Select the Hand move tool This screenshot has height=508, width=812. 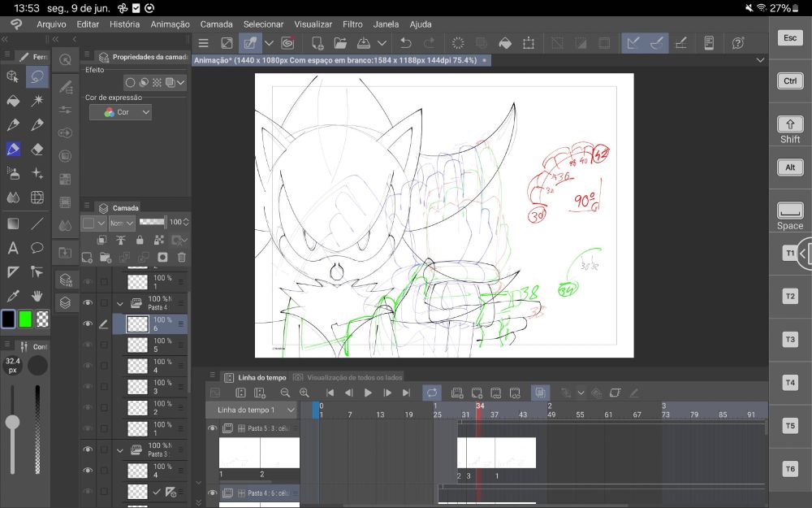pos(37,296)
